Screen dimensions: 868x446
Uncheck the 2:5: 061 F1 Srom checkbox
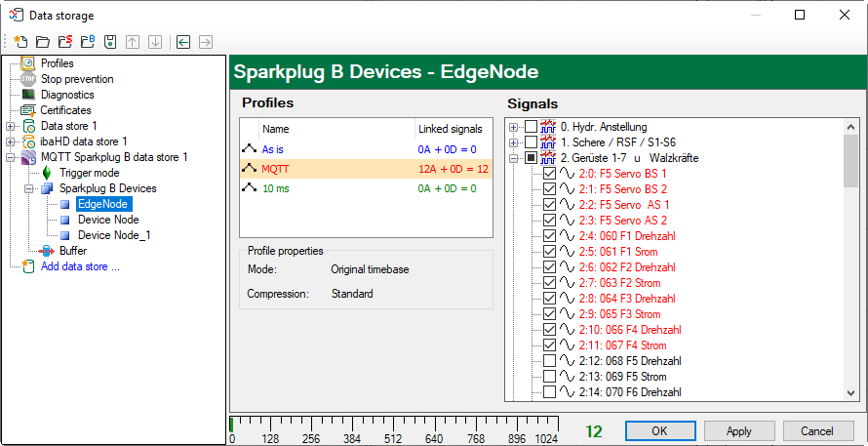tap(549, 252)
